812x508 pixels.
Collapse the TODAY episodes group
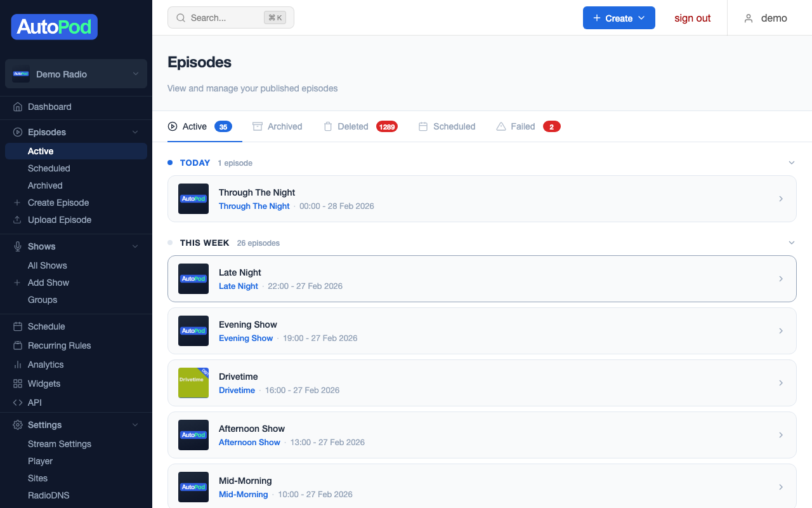(x=792, y=163)
